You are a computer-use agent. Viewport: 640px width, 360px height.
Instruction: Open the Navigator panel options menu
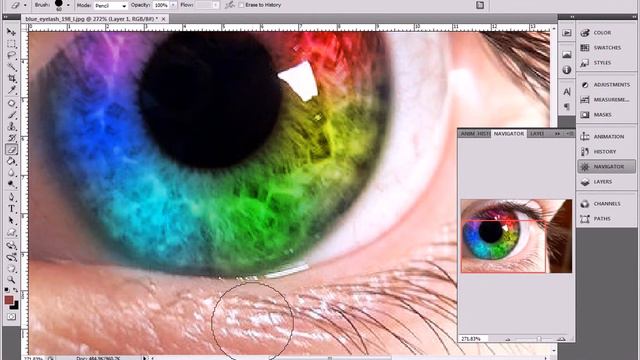pos(570,133)
